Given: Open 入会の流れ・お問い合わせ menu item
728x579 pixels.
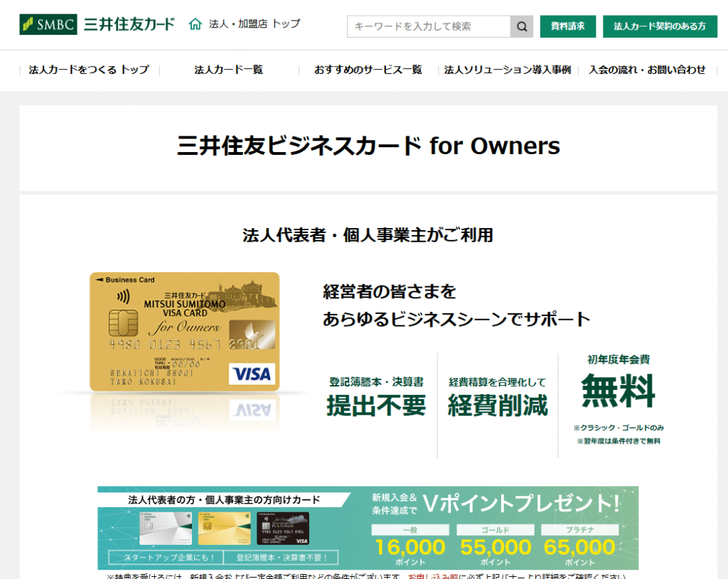Looking at the screenshot, I should (647, 70).
